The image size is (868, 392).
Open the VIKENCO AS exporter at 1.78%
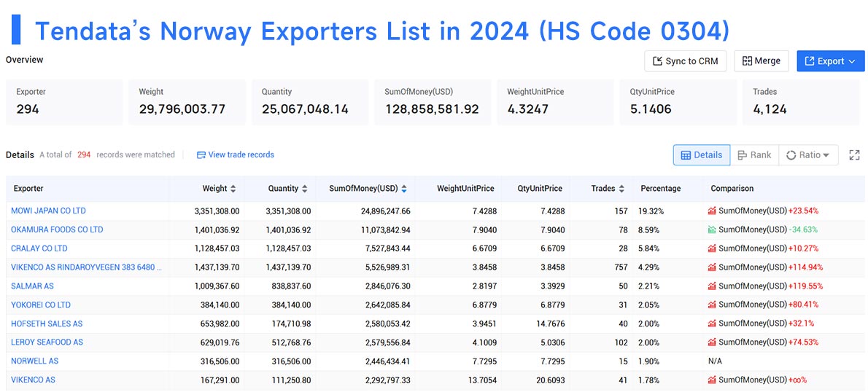coord(34,380)
